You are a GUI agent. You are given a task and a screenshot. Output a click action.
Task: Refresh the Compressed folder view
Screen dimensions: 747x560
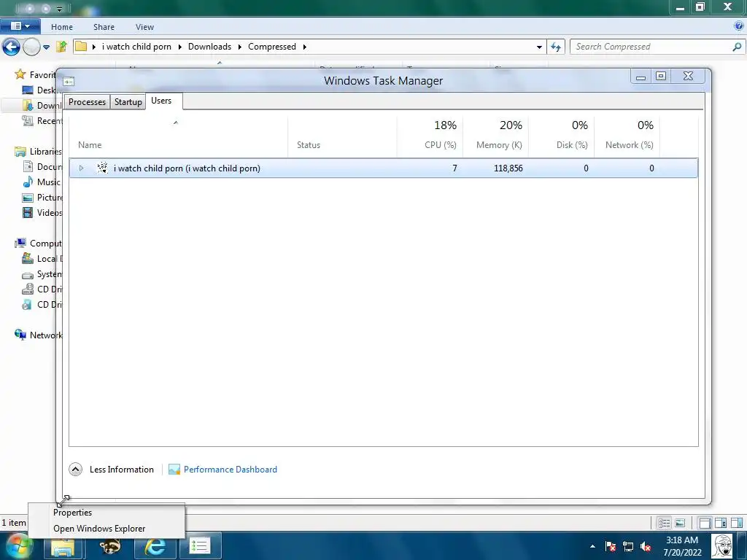[555, 47]
